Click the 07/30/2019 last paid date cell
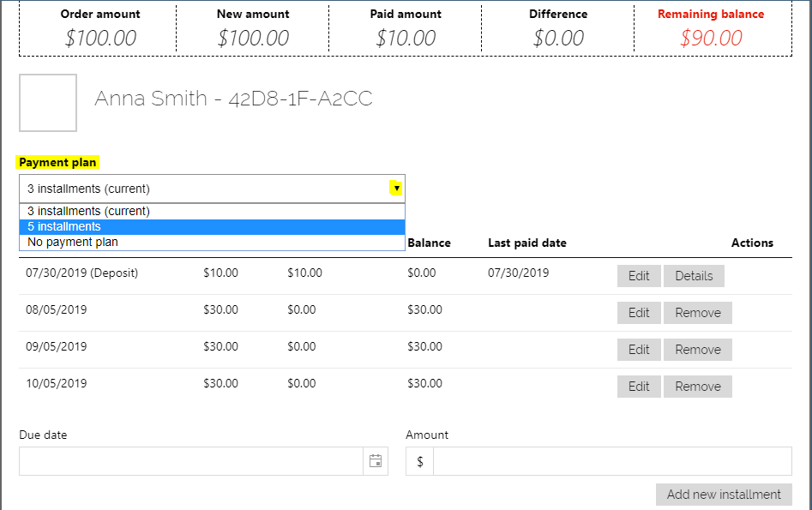This screenshot has height=510, width=812. point(519,273)
